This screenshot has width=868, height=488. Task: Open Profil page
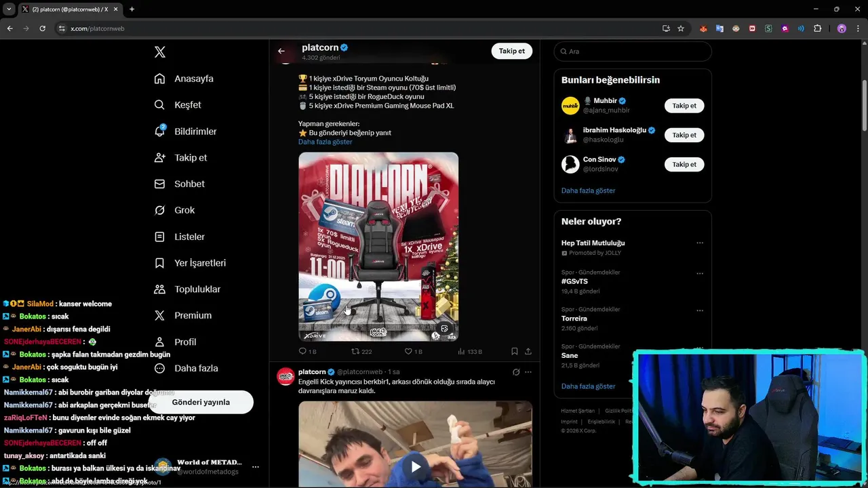click(175, 342)
